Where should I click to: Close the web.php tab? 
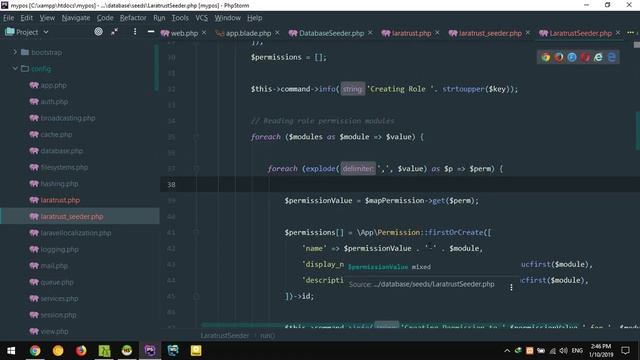pyautogui.click(x=204, y=33)
